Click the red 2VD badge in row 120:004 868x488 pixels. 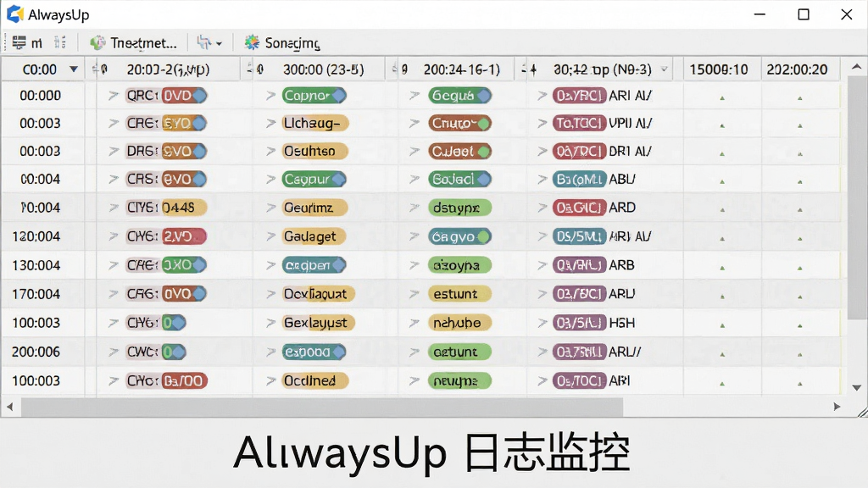184,236
